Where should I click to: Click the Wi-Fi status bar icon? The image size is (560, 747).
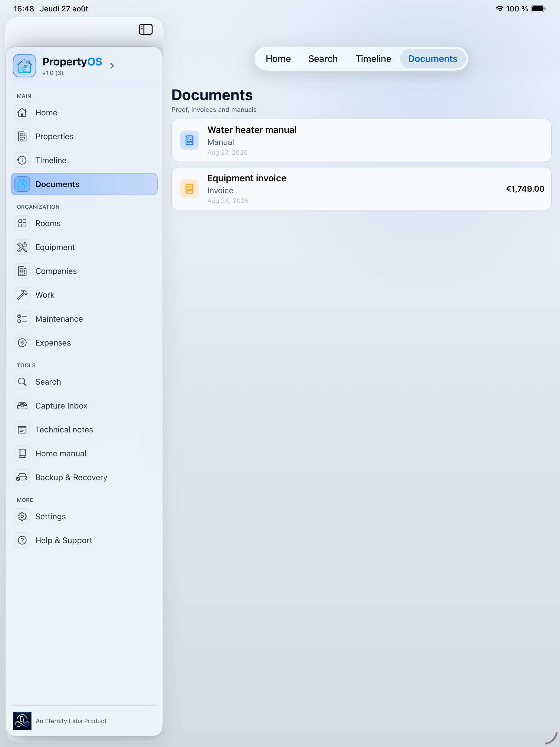(x=499, y=9)
